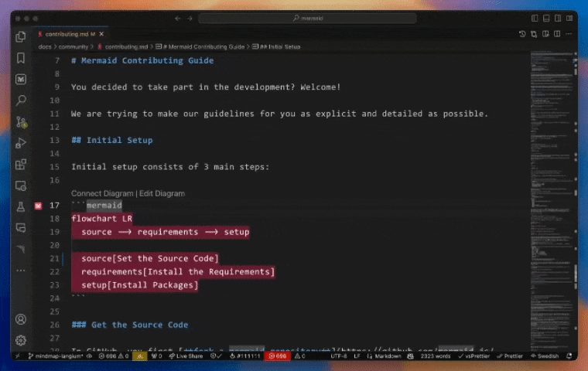Open the Mermaid extension sidebar icon
Screen dimensions: 588x371
tap(21, 79)
